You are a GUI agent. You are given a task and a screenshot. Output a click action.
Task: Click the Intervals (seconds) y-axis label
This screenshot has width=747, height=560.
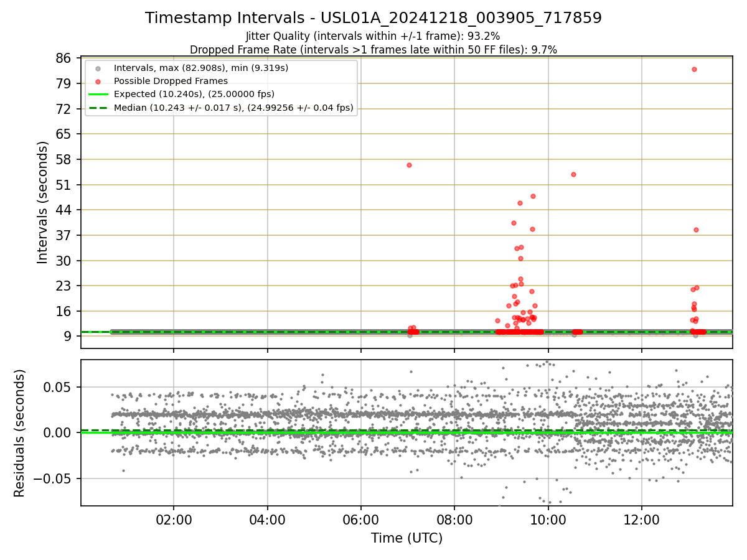pyautogui.click(x=42, y=202)
